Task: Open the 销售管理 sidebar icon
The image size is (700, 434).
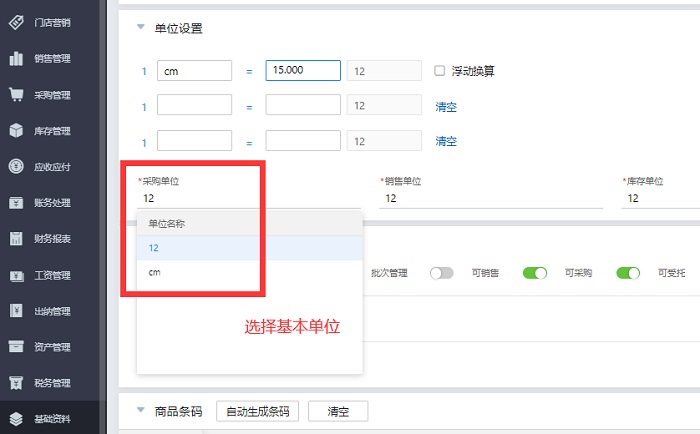Action: click(17, 58)
